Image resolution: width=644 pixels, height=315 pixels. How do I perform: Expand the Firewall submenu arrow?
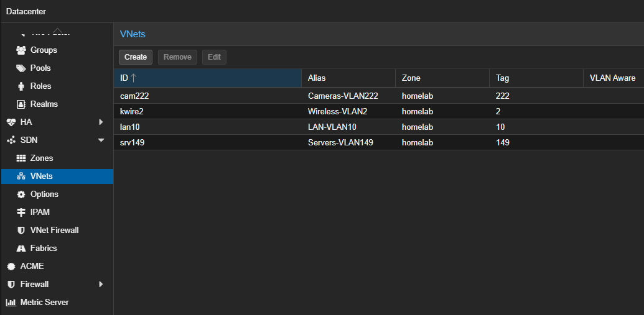point(101,285)
